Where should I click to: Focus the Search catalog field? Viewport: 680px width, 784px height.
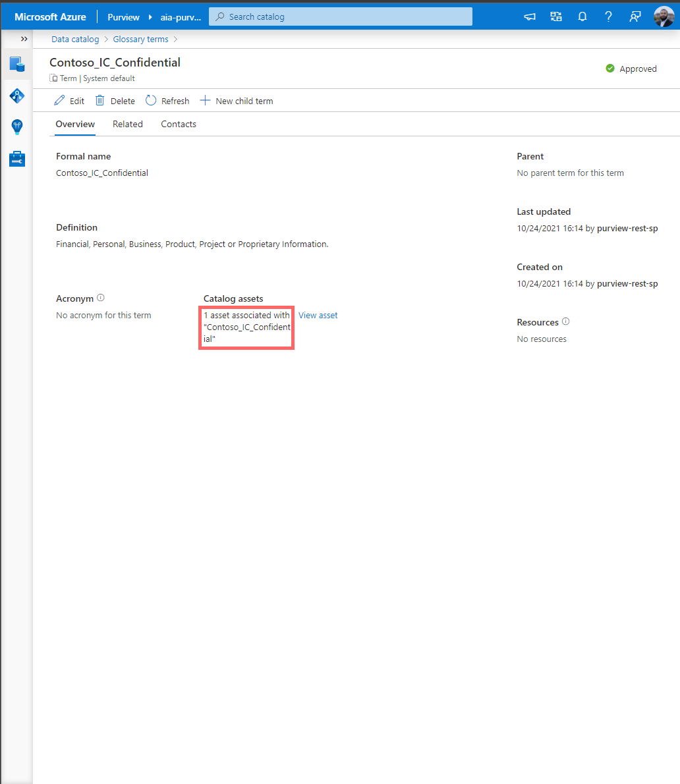click(341, 16)
